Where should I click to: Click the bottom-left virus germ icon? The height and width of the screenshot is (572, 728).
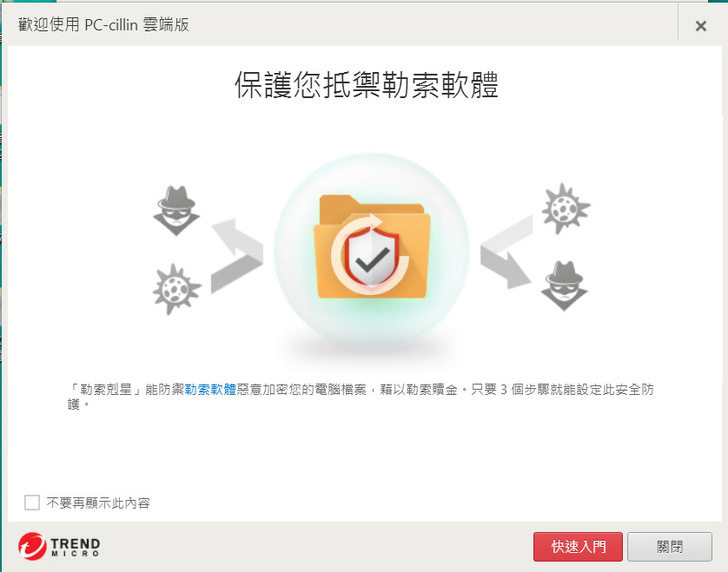pos(176,289)
